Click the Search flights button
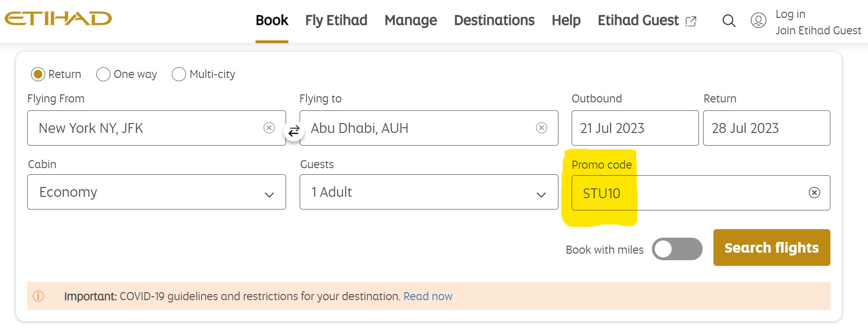 tap(771, 248)
